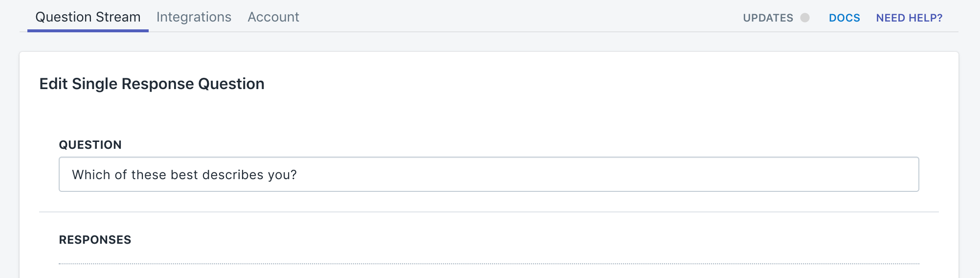980x278 pixels.
Task: Open the DOCS link
Action: click(x=844, y=18)
